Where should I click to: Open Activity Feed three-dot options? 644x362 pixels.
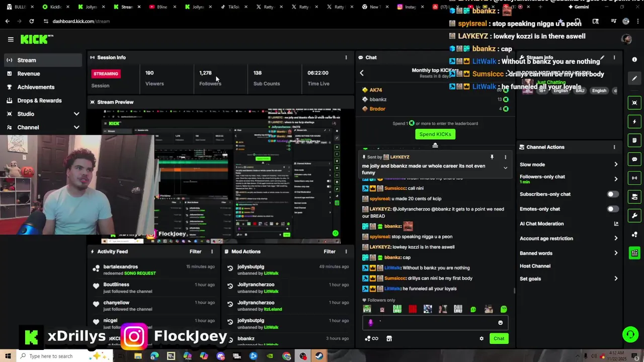(x=212, y=251)
